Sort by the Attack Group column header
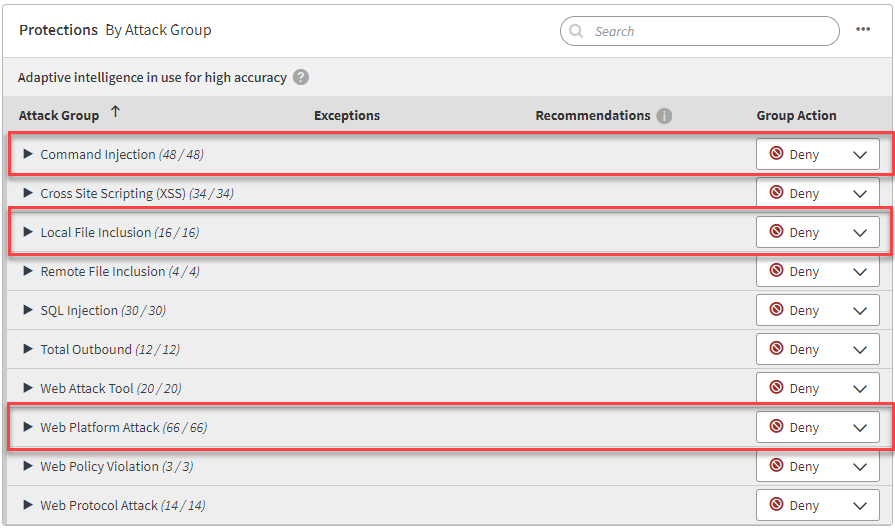This screenshot has width=895, height=530. (59, 116)
